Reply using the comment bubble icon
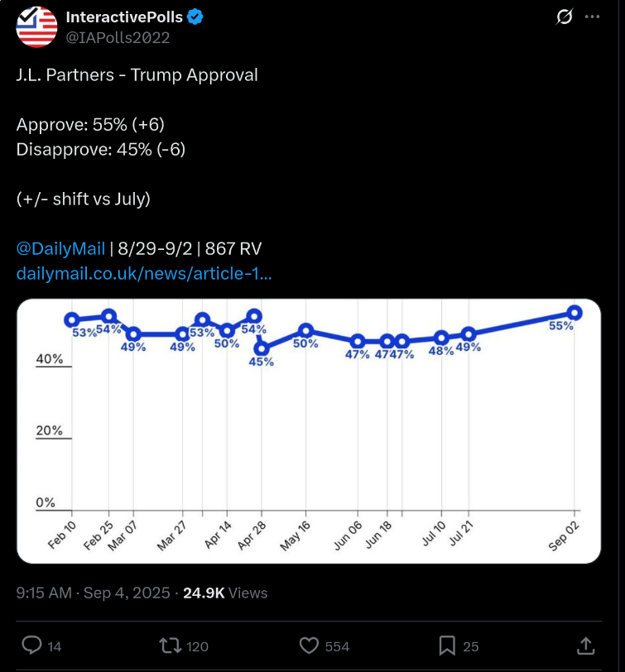 point(31,646)
